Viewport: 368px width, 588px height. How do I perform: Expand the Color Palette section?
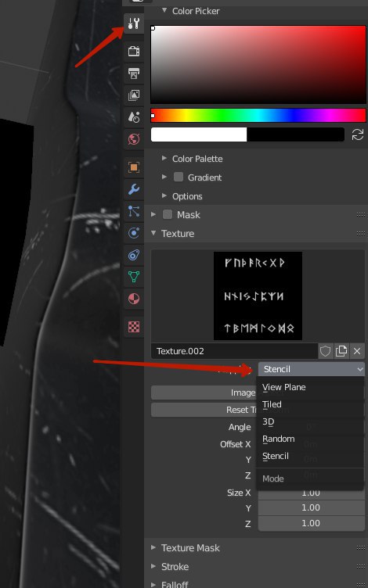click(164, 158)
